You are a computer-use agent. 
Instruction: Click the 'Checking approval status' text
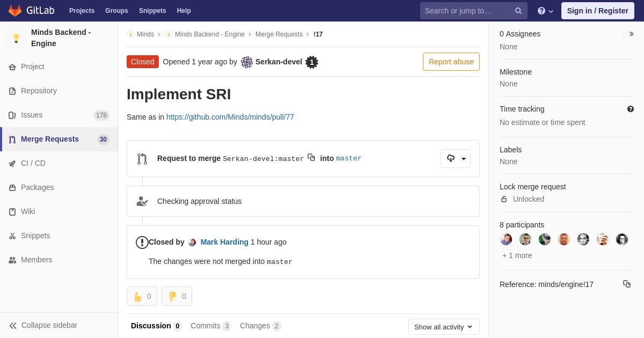coord(199,201)
